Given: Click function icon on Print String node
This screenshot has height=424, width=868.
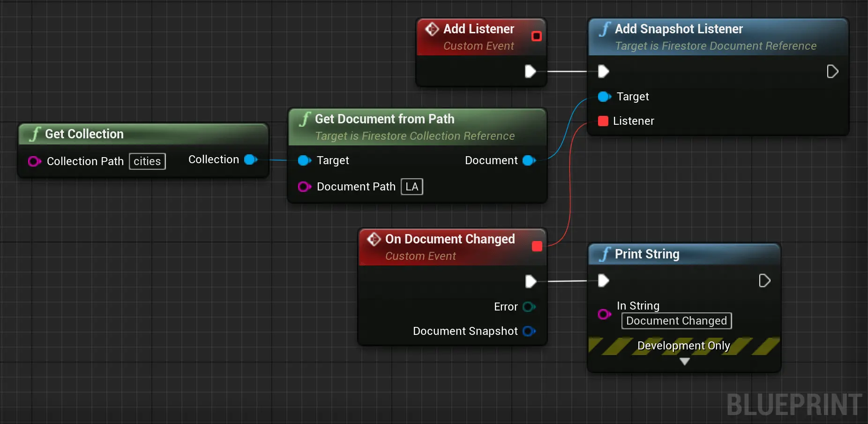Looking at the screenshot, I should pyautogui.click(x=605, y=254).
